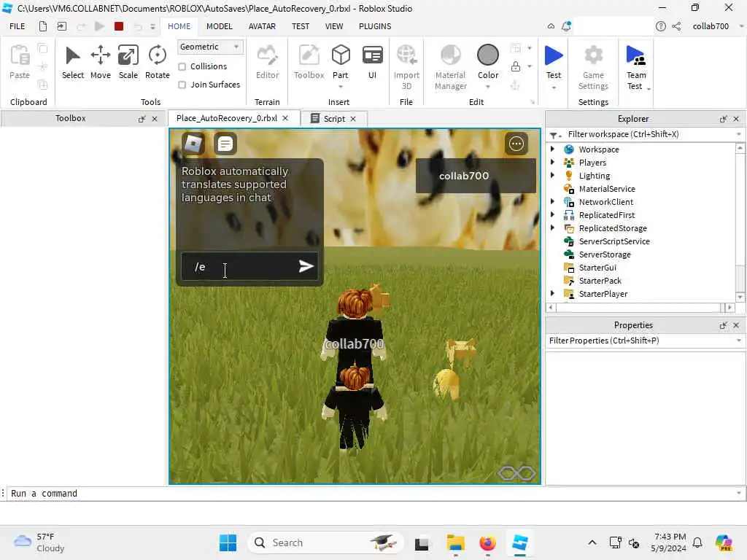The image size is (747, 560).
Task: Open the in-game more options ellipsis button
Action: 516,144
